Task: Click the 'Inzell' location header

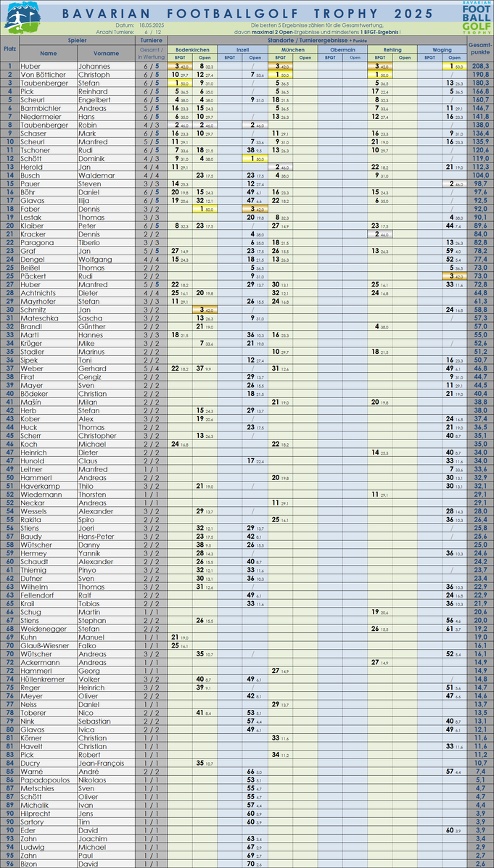Action: 242,49
